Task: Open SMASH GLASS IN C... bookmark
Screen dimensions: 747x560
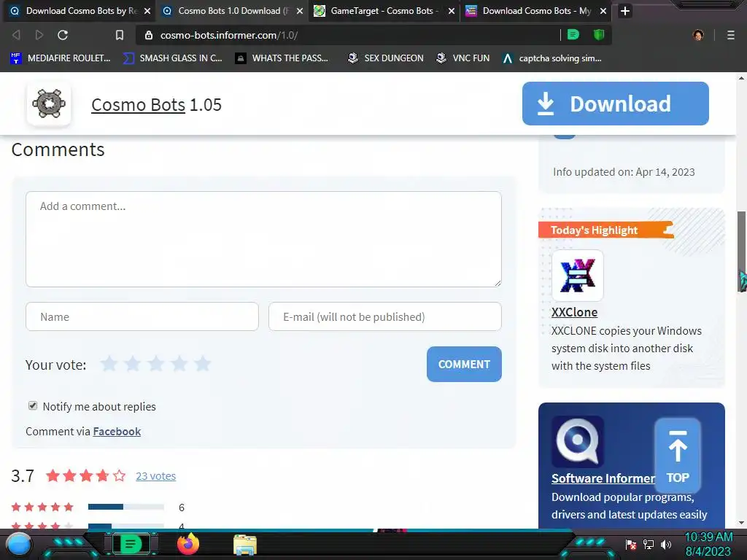Action: click(x=172, y=58)
